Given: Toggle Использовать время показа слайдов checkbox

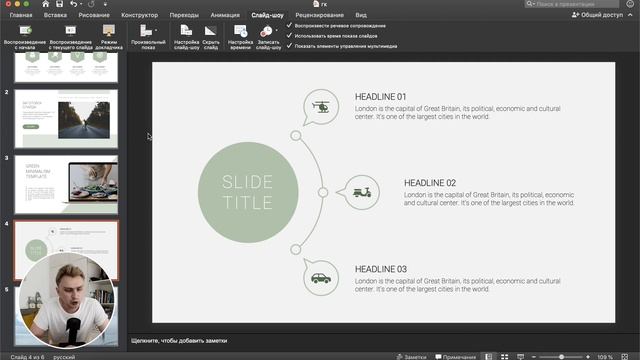Looking at the screenshot, I should coord(289,36).
